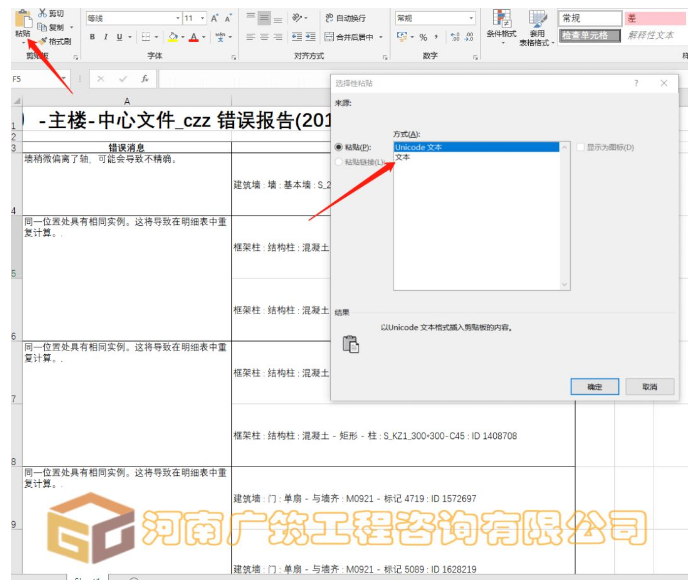This screenshot has width=697, height=583.
Task: Open the font name dropdown
Action: click(178, 18)
